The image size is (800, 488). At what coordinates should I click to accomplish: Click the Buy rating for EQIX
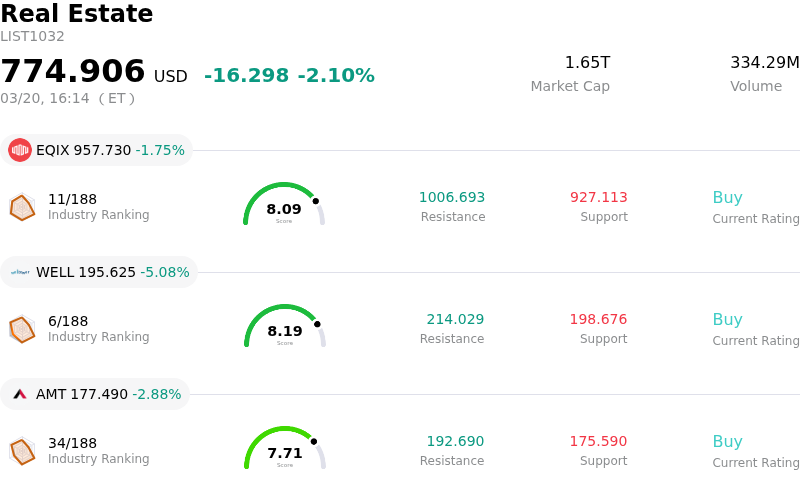727,198
